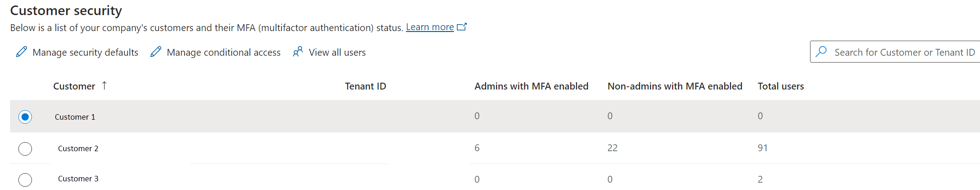Click the pencil icon for security defaults
Screen dimensions: 980x190
click(x=21, y=52)
